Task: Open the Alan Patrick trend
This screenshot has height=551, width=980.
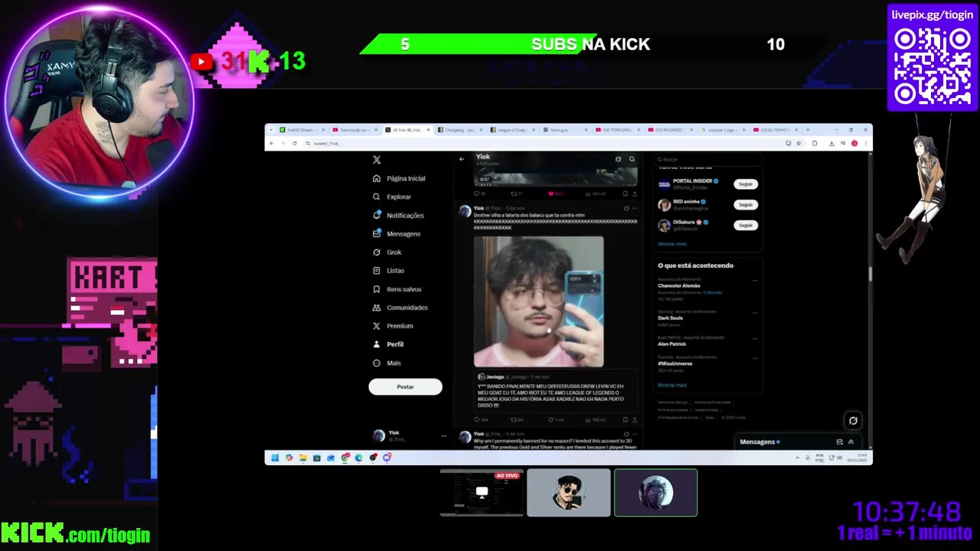Action: [x=671, y=344]
